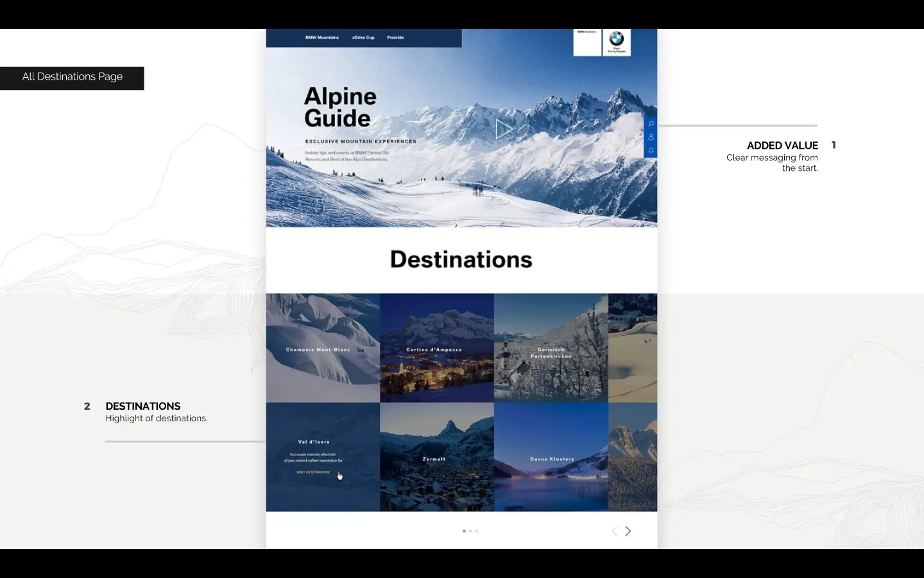Click the ADDED VALUE annotation heading
This screenshot has width=924, height=578.
point(782,146)
